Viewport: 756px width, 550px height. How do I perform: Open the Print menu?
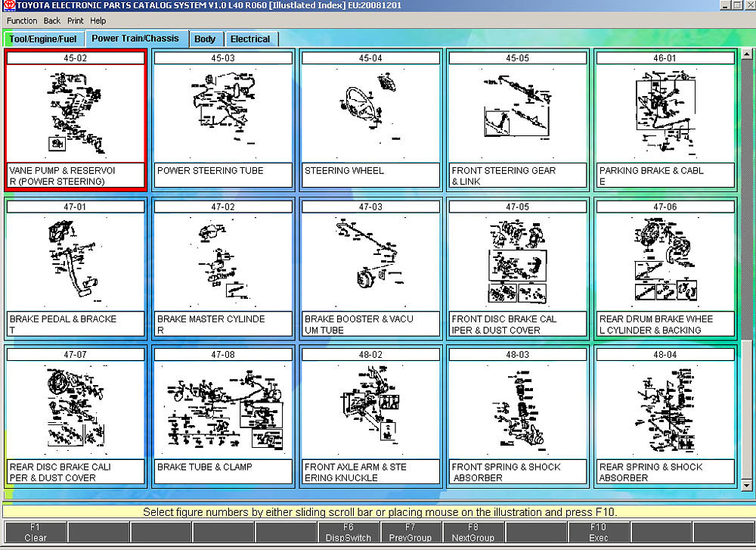point(76,20)
